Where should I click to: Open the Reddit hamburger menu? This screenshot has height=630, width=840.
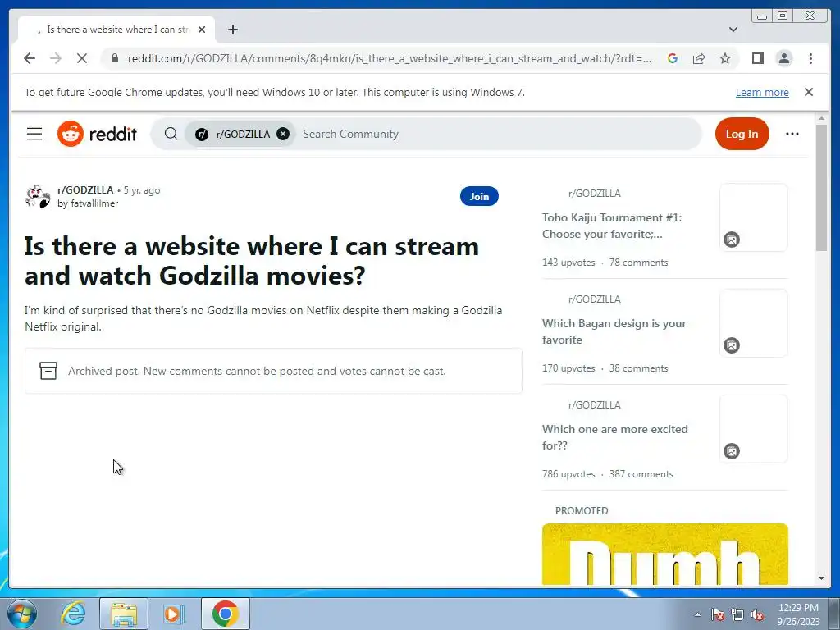tap(34, 134)
